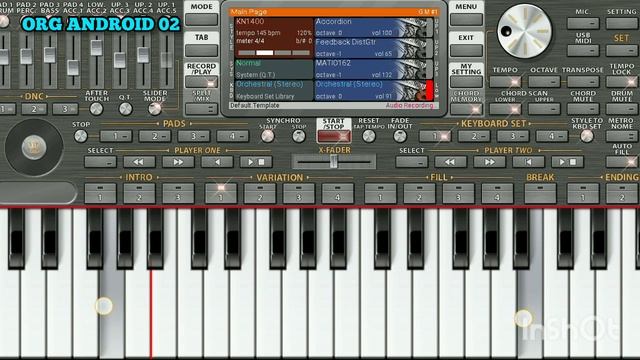
Task: Toggle TEMPO LOCK
Action: (x=621, y=82)
